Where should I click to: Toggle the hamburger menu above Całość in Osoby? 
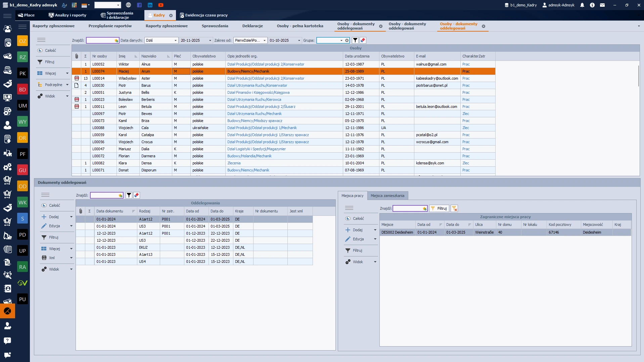pos(41,40)
